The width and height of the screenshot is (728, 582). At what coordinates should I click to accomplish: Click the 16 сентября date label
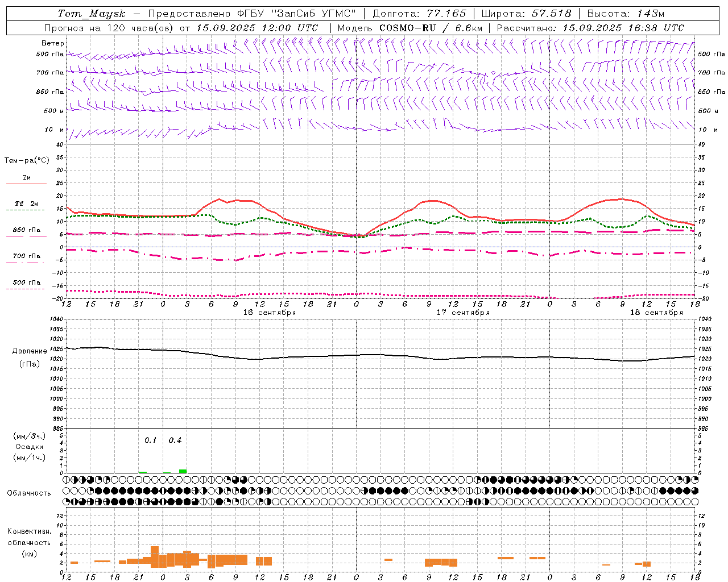tap(270, 313)
